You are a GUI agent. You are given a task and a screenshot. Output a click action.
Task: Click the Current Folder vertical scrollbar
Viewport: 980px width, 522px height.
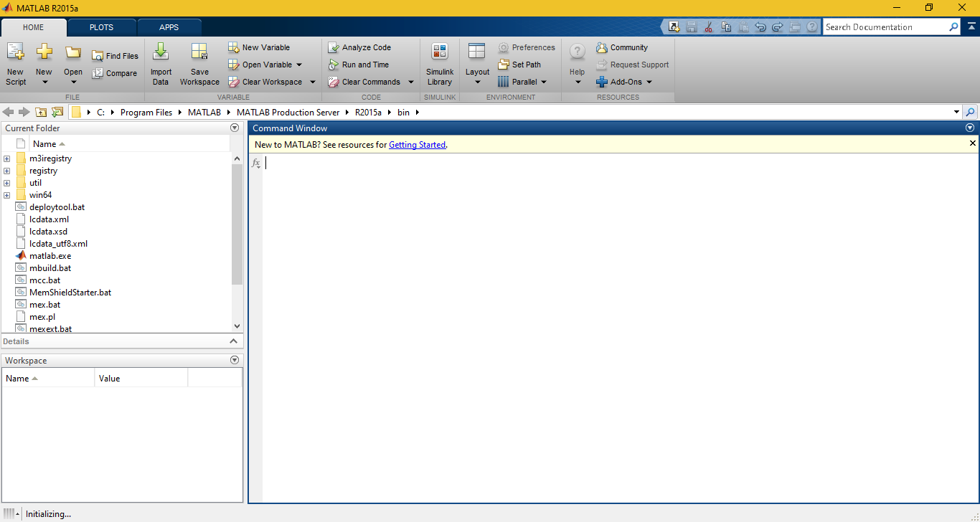pos(237,224)
